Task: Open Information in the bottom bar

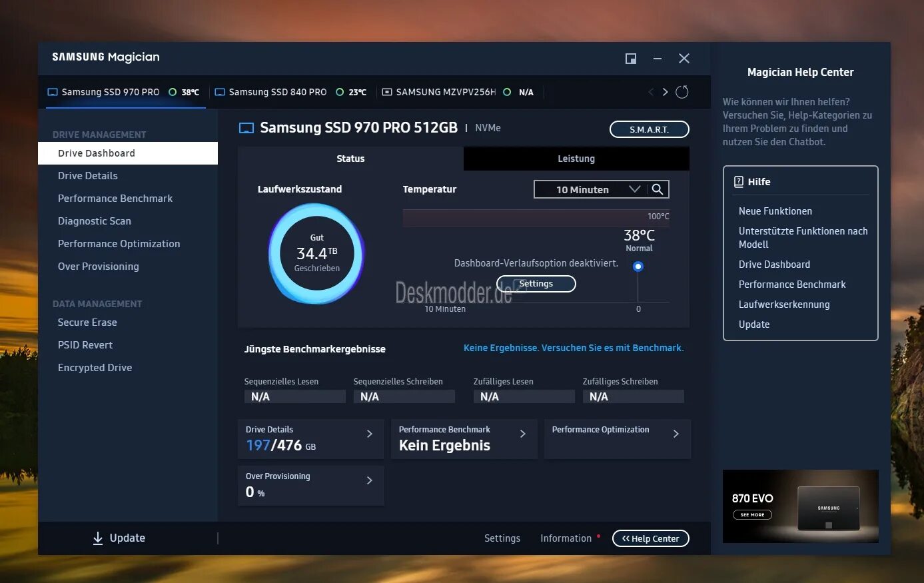Action: coord(566,538)
